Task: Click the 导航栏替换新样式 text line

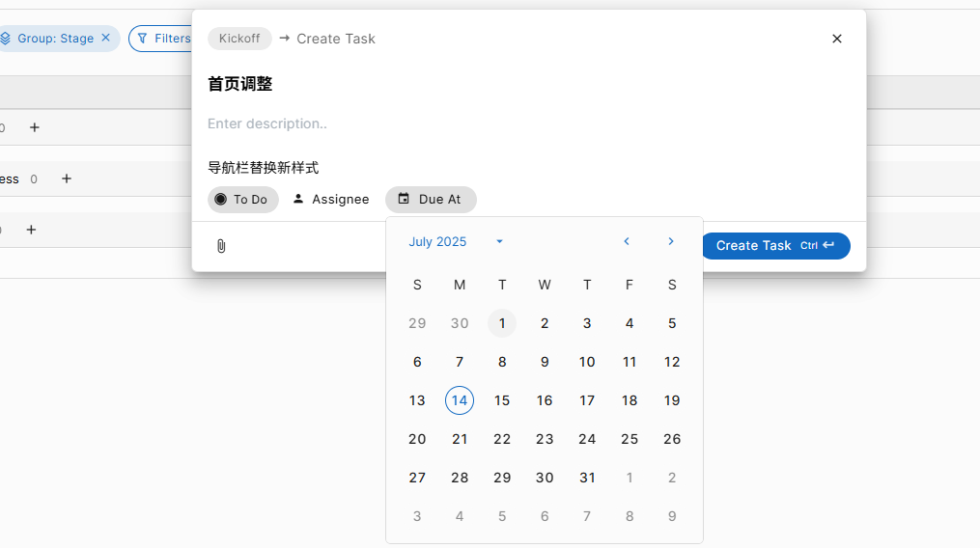Action: coord(264,168)
